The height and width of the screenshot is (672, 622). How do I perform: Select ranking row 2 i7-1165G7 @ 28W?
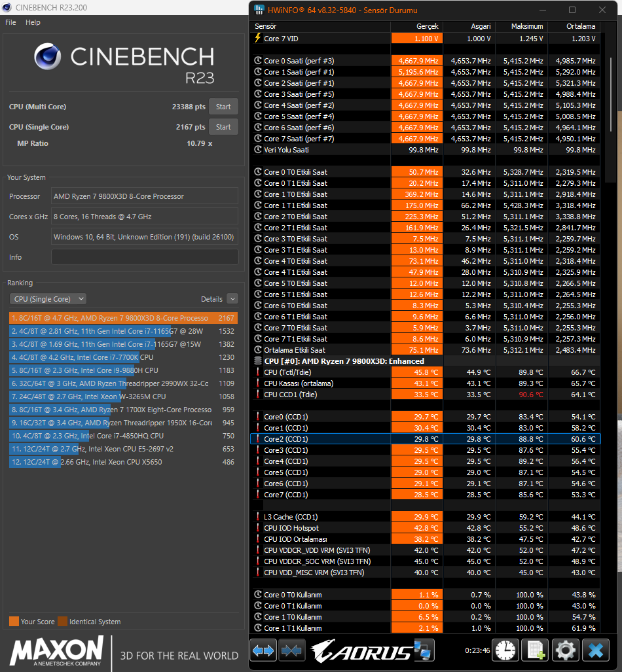point(123,331)
